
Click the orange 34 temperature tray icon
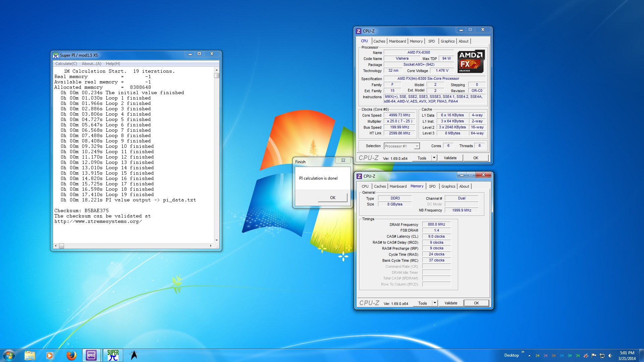click(x=553, y=356)
